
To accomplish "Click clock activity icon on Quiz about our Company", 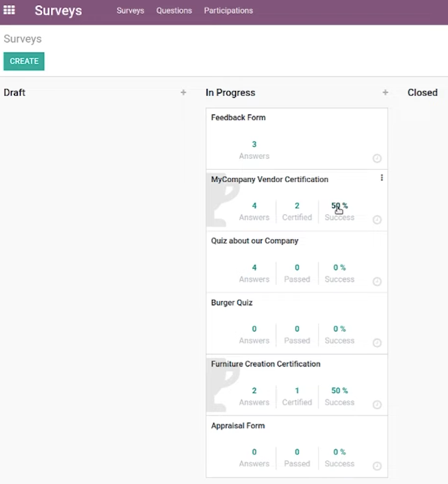I will point(377,281).
